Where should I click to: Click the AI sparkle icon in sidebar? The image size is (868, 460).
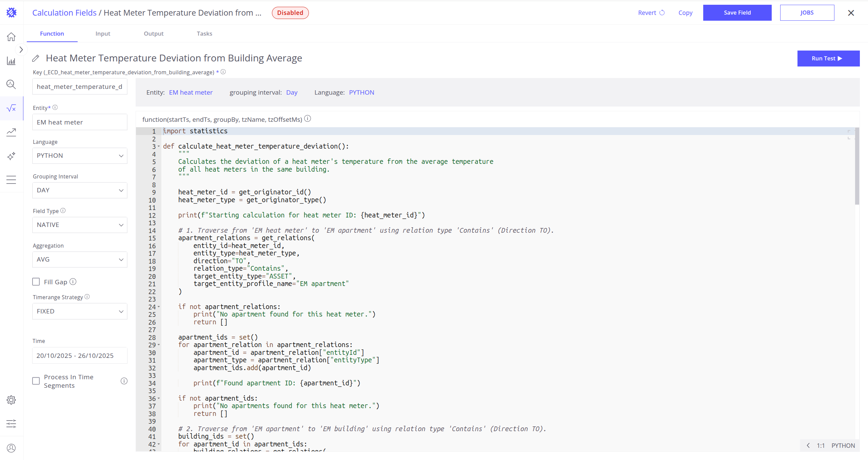[11, 156]
